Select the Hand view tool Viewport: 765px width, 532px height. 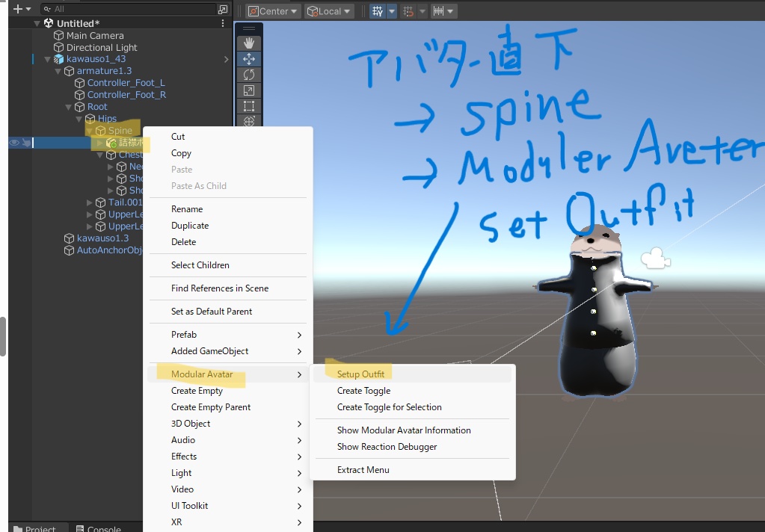pos(249,43)
